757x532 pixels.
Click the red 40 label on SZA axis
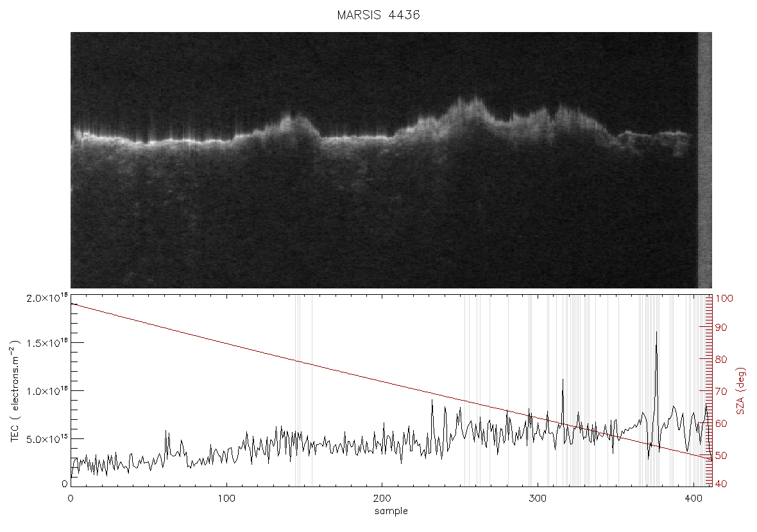[x=721, y=484]
